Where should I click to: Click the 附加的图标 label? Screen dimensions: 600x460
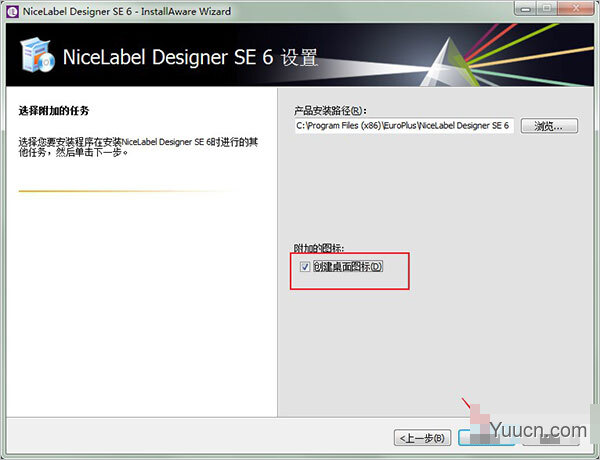tap(319, 248)
